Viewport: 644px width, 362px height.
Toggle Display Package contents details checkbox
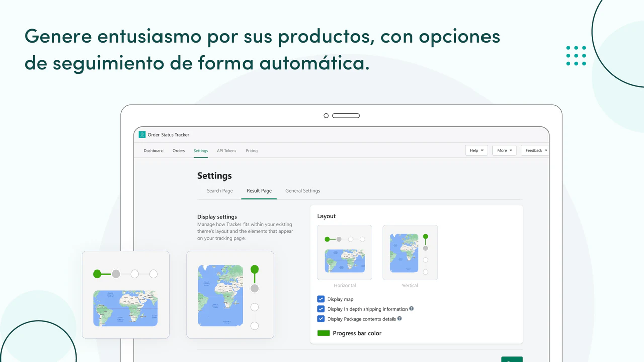coord(321,319)
